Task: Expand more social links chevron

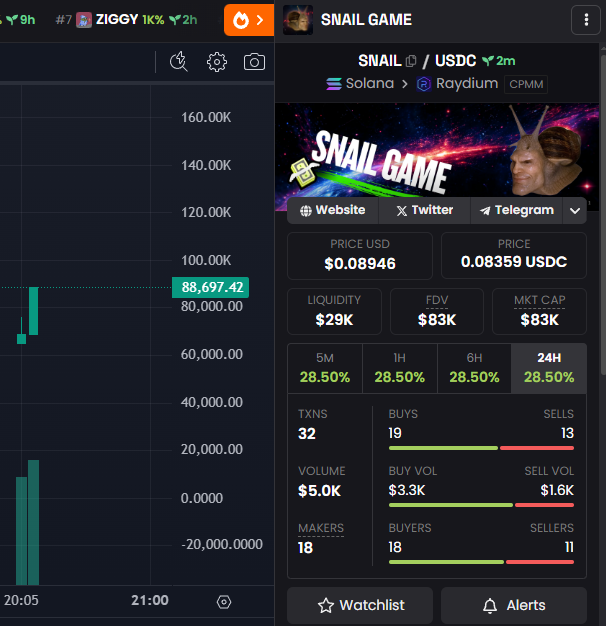Action: tap(574, 210)
